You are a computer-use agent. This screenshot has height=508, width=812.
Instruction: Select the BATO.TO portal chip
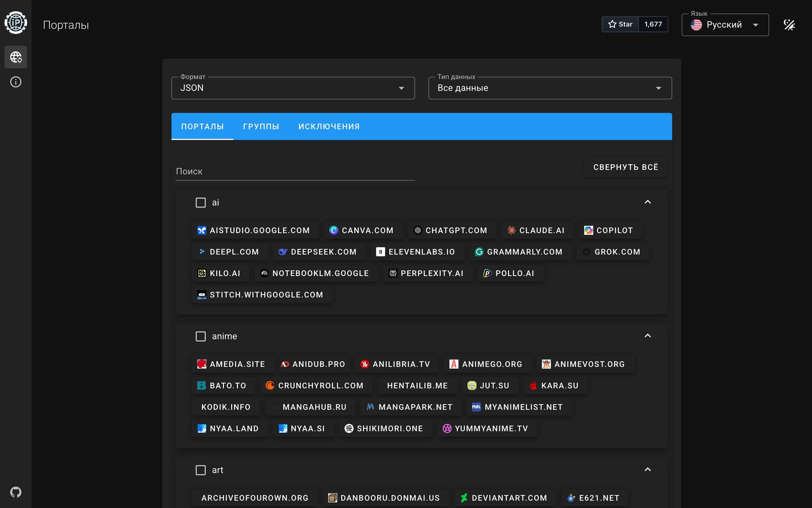click(224, 386)
